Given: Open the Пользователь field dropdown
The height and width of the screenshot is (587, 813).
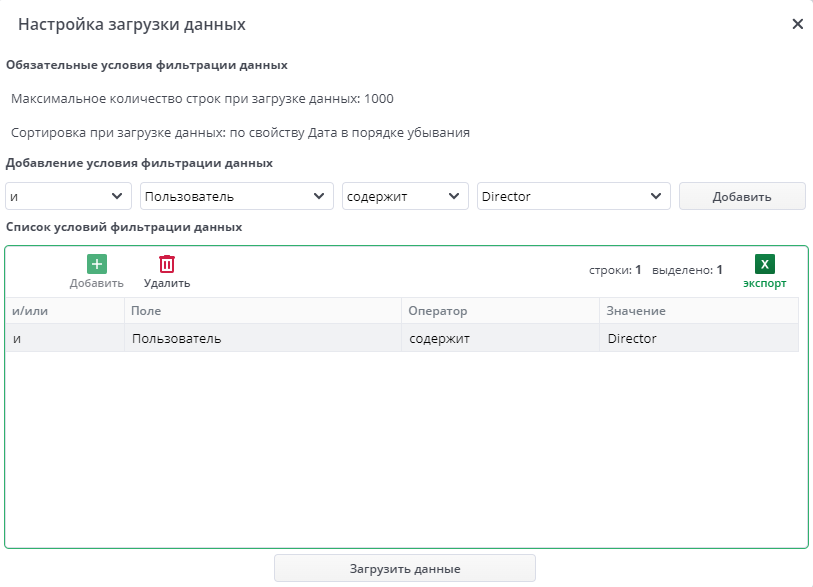Looking at the screenshot, I should click(x=236, y=196).
